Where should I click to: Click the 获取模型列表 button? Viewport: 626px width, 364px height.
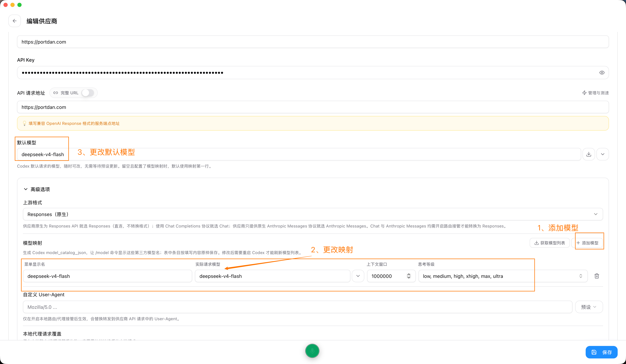[549, 243]
